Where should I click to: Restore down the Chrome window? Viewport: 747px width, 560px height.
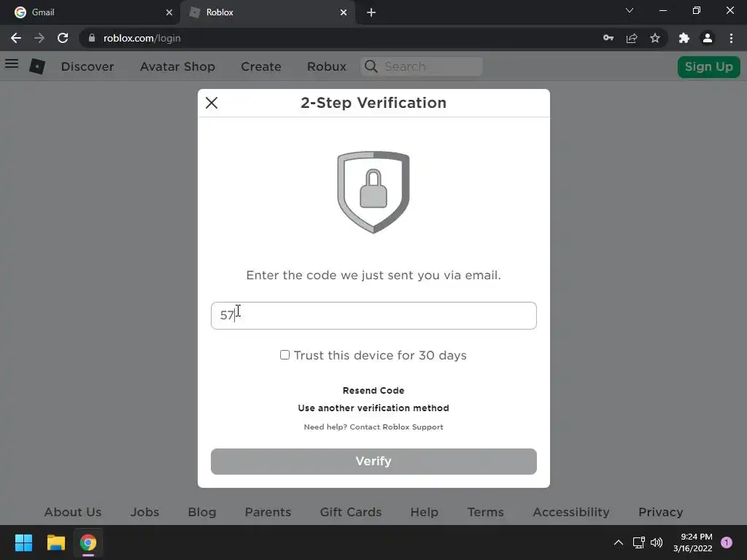pos(697,10)
